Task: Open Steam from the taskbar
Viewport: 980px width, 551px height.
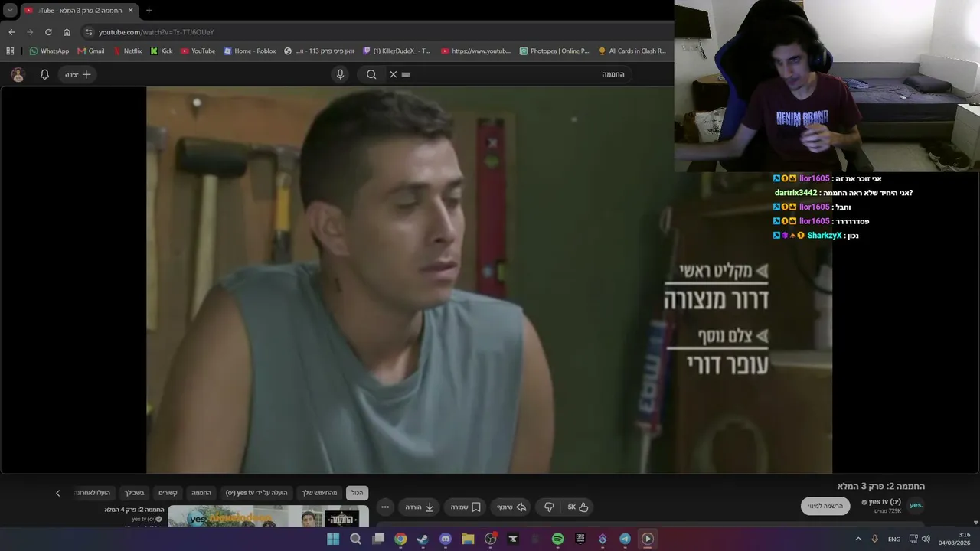Action: click(x=423, y=539)
